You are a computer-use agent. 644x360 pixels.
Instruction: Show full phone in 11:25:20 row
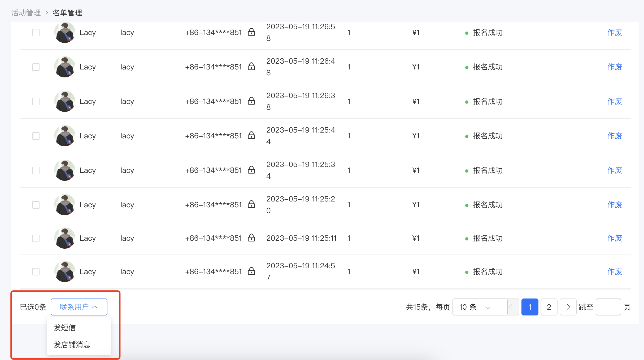(251, 204)
